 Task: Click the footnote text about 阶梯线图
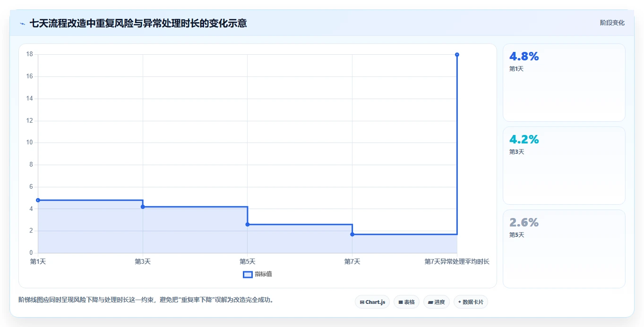coord(146,300)
